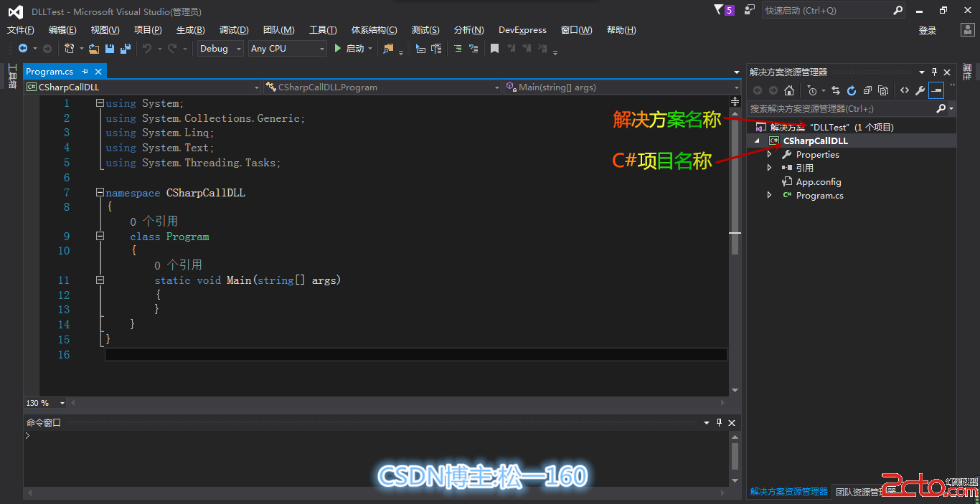Open the 文件(F) menu

click(21, 30)
